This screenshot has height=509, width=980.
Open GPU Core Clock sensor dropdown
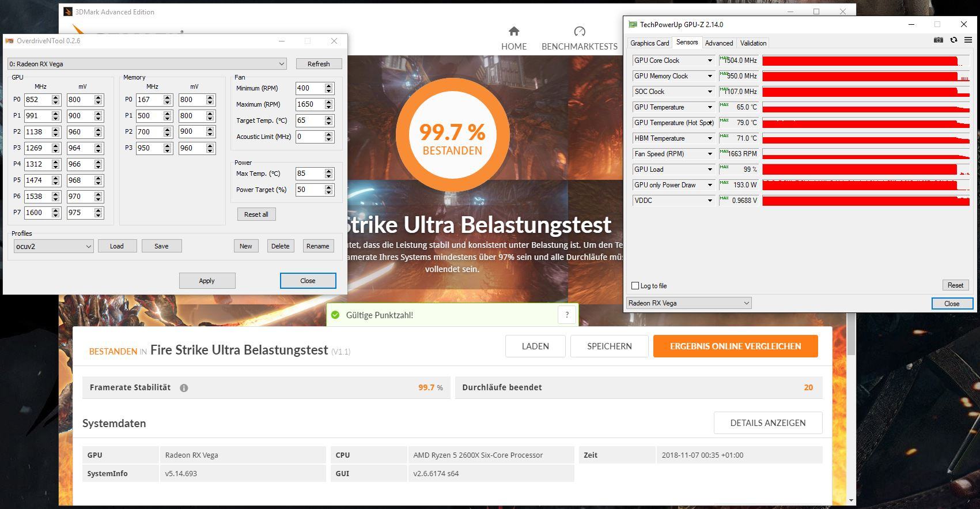click(710, 61)
